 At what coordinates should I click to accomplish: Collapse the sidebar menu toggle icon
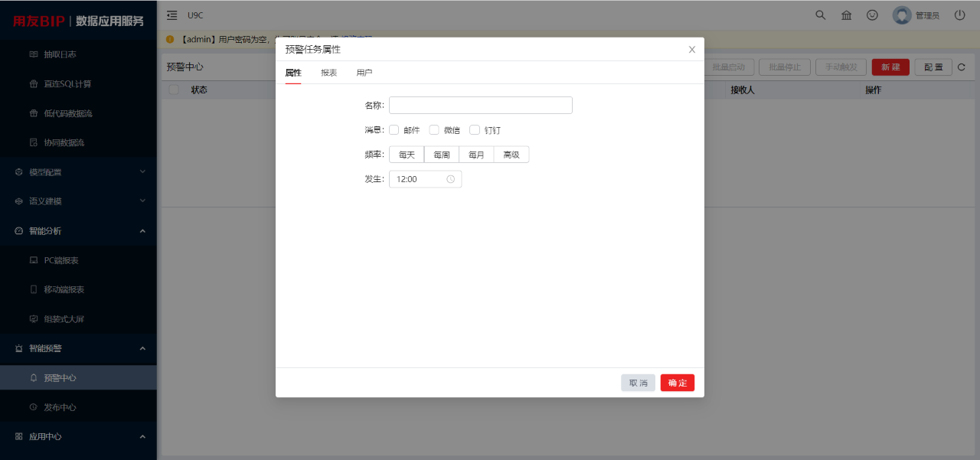point(171,15)
